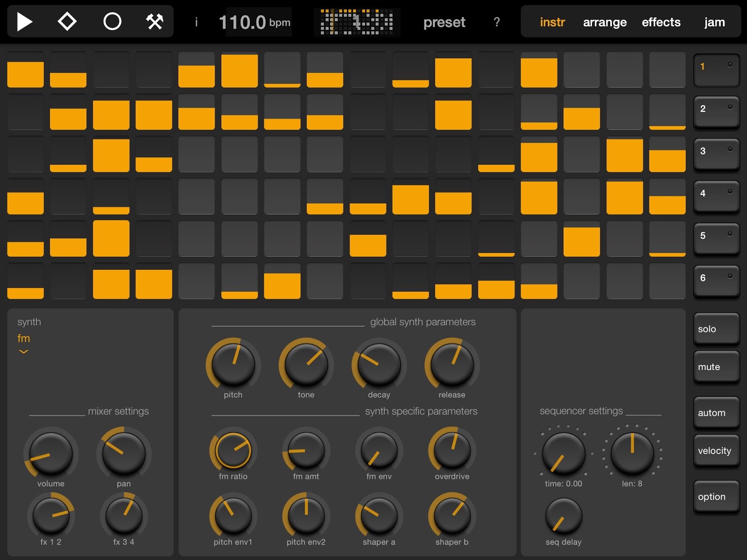Toggle the velocity button
747x560 pixels.
[x=717, y=451]
